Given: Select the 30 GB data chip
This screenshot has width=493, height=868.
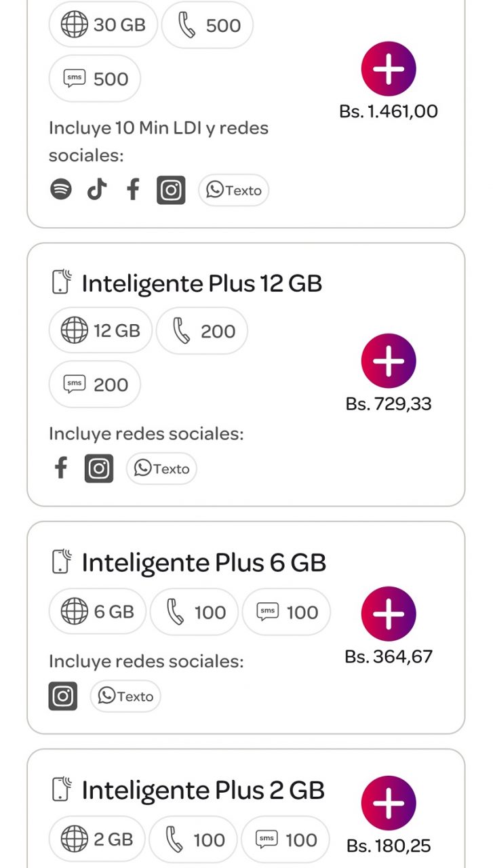Looking at the screenshot, I should (103, 25).
